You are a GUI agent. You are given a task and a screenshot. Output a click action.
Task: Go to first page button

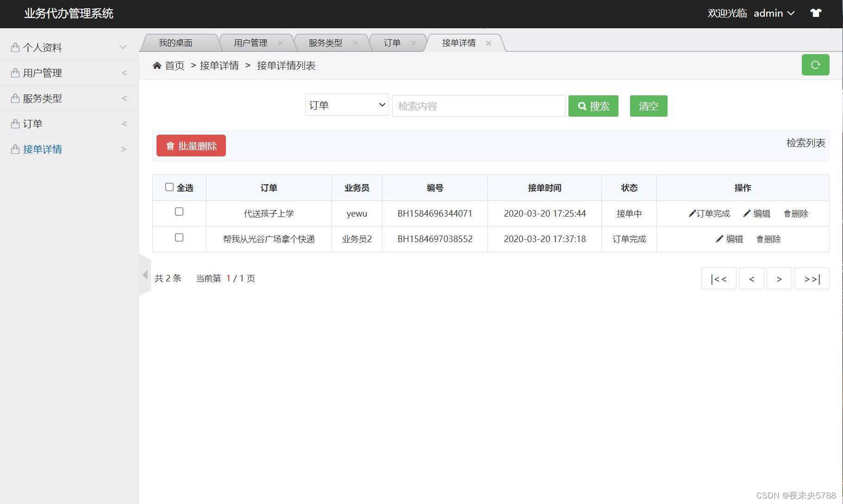pos(719,279)
